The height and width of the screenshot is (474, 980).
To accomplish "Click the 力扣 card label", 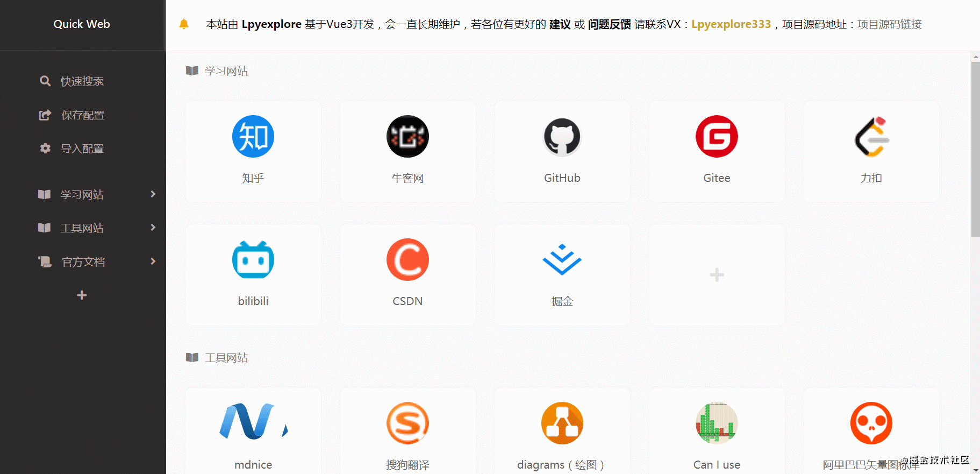I will pyautogui.click(x=871, y=178).
